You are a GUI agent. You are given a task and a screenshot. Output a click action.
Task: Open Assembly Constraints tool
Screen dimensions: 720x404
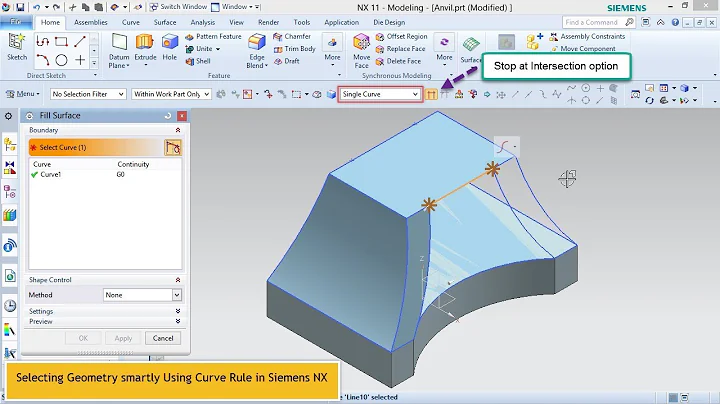587,36
